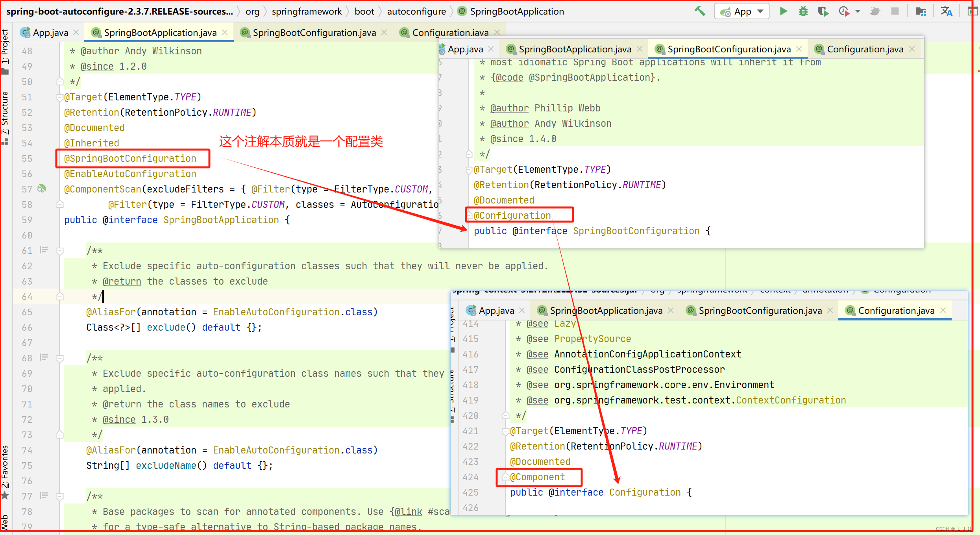Collapse the annotations fold at line 51
This screenshot has height=535, width=980.
[x=60, y=97]
